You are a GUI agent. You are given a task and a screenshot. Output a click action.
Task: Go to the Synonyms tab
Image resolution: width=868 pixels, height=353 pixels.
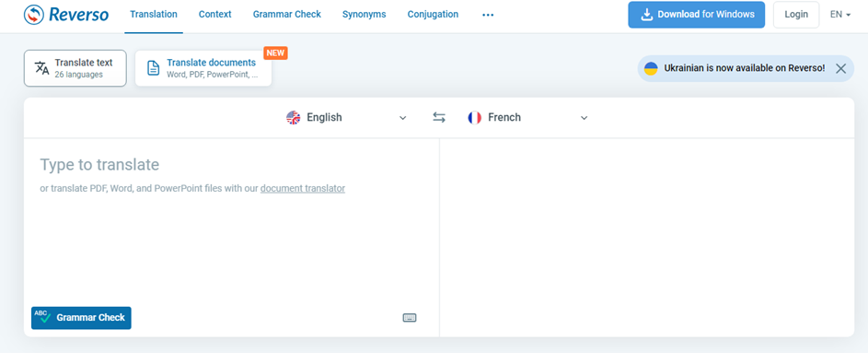click(x=365, y=15)
